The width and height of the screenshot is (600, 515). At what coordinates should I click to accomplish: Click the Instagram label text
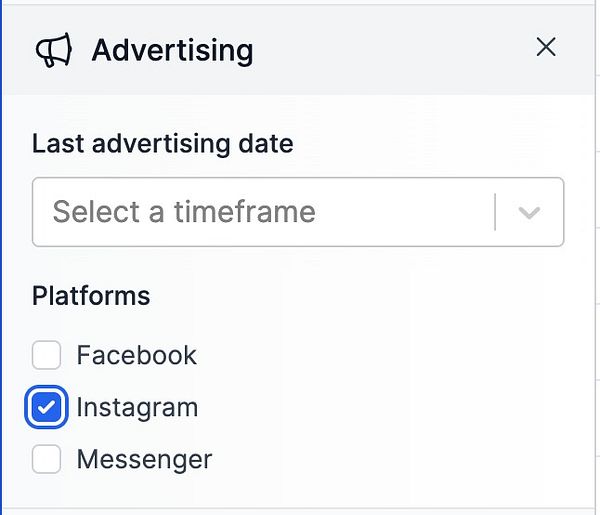[137, 407]
